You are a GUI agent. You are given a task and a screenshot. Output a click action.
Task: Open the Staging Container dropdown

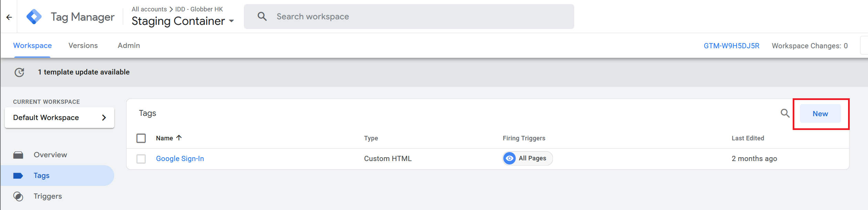click(183, 21)
